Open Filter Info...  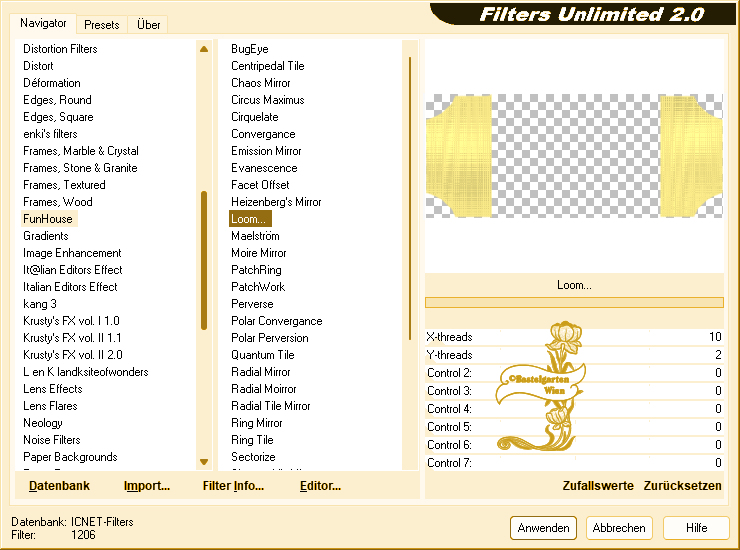point(233,486)
